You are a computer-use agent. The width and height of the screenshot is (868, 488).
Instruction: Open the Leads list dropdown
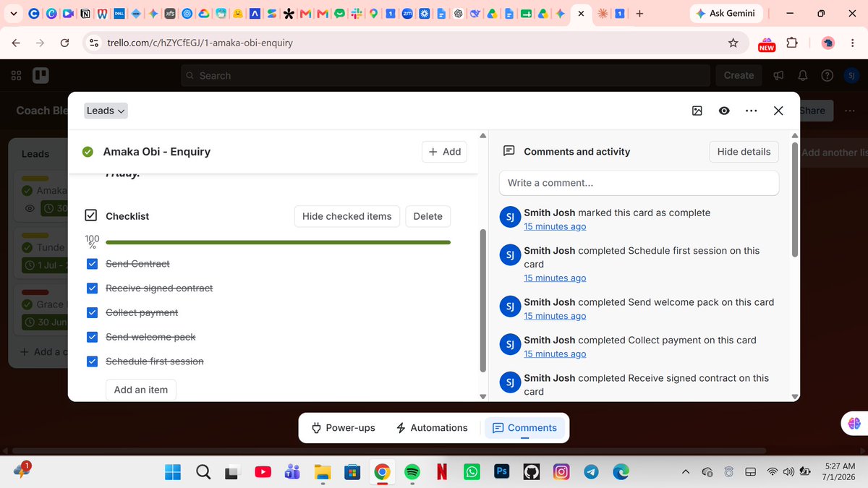pyautogui.click(x=106, y=111)
